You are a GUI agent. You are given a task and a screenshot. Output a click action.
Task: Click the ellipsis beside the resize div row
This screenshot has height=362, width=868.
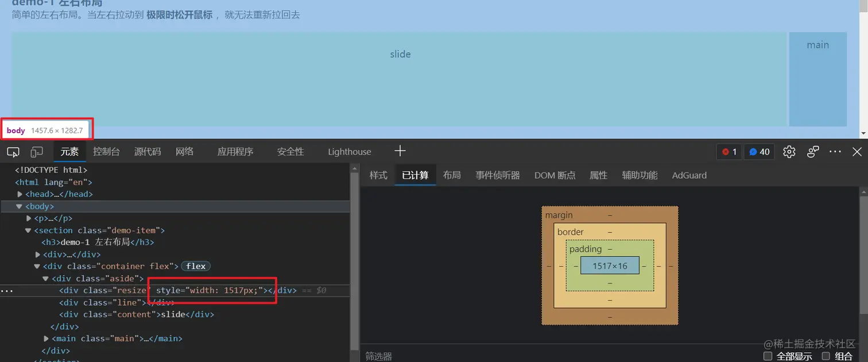[6, 291]
